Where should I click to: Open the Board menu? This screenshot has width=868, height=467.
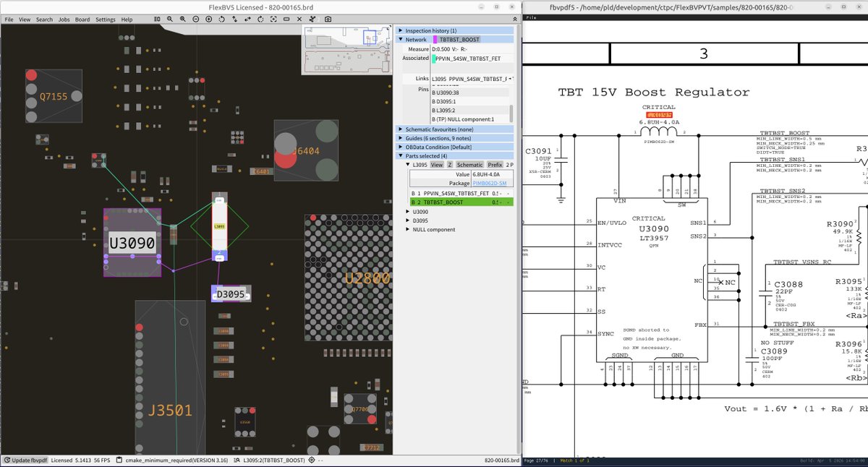pyautogui.click(x=82, y=20)
